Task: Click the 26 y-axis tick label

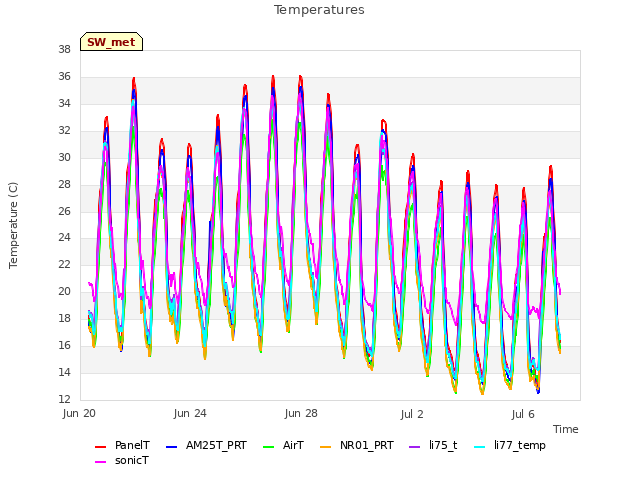Action: [64, 211]
